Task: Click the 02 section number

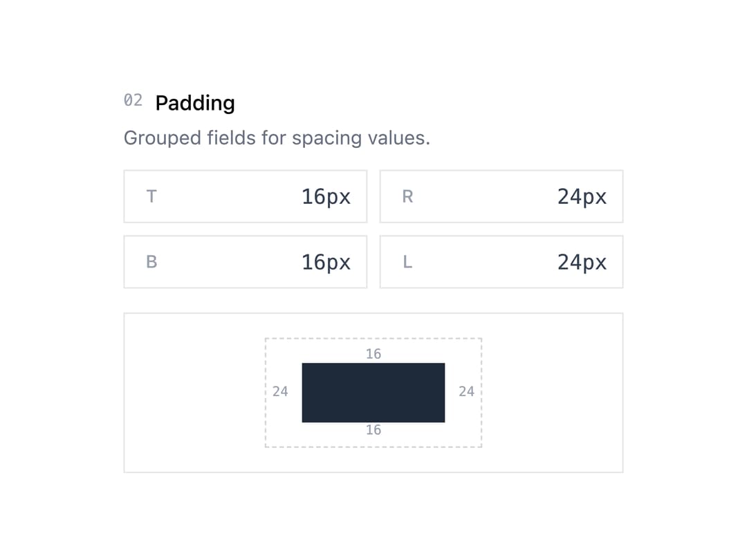Action: [133, 100]
